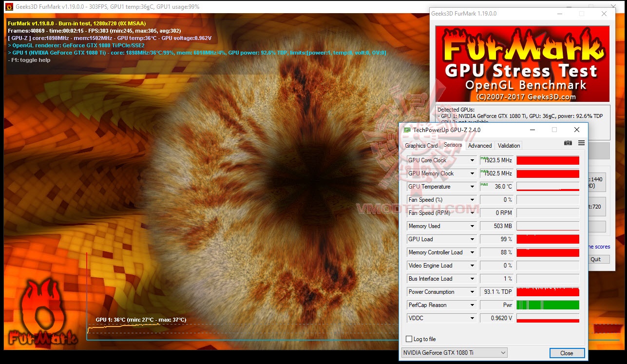Click the 1 % bus interface value

(x=497, y=279)
